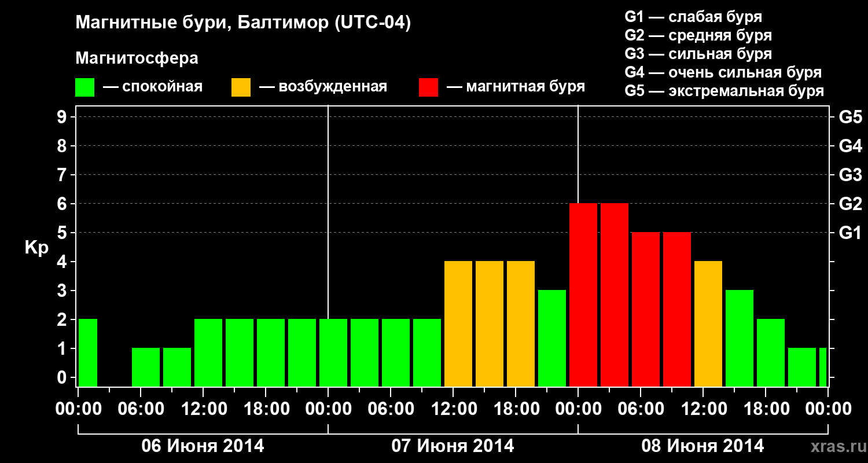Click the green Kp 3 bar on 07 Июня

point(552,339)
